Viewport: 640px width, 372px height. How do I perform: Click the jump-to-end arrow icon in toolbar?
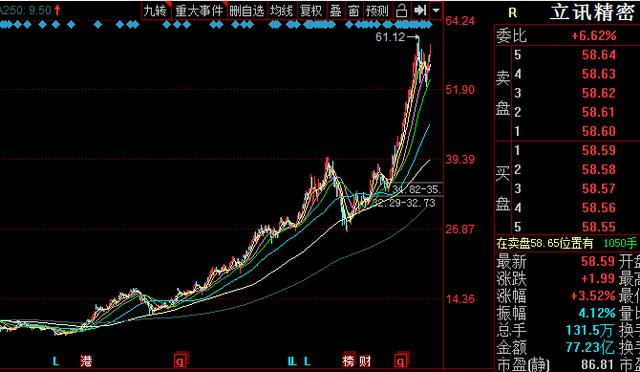tap(420, 11)
